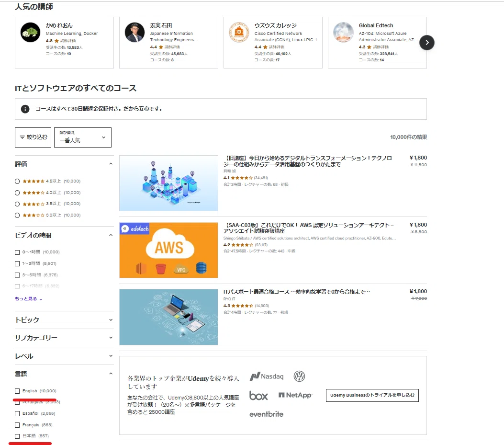The image size is (504, 445).
Task: Click the digital city course thumbnail
Action: click(169, 183)
